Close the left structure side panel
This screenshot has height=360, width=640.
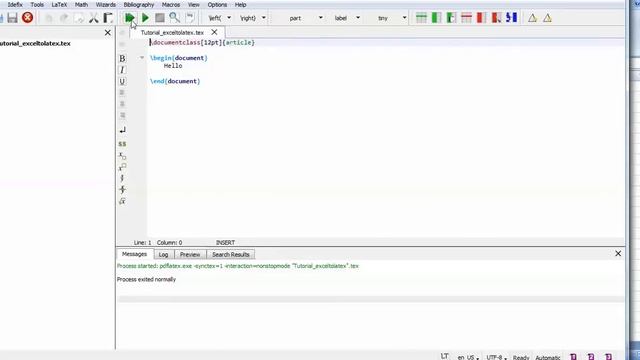click(108, 32)
